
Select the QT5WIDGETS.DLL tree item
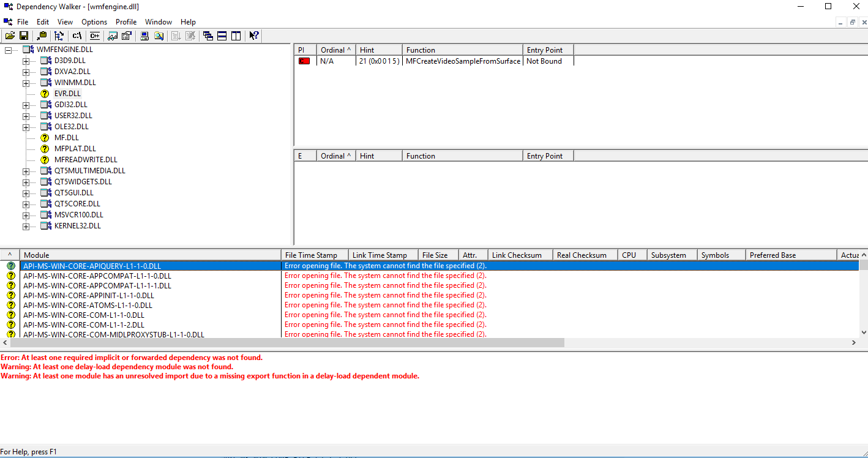point(83,182)
